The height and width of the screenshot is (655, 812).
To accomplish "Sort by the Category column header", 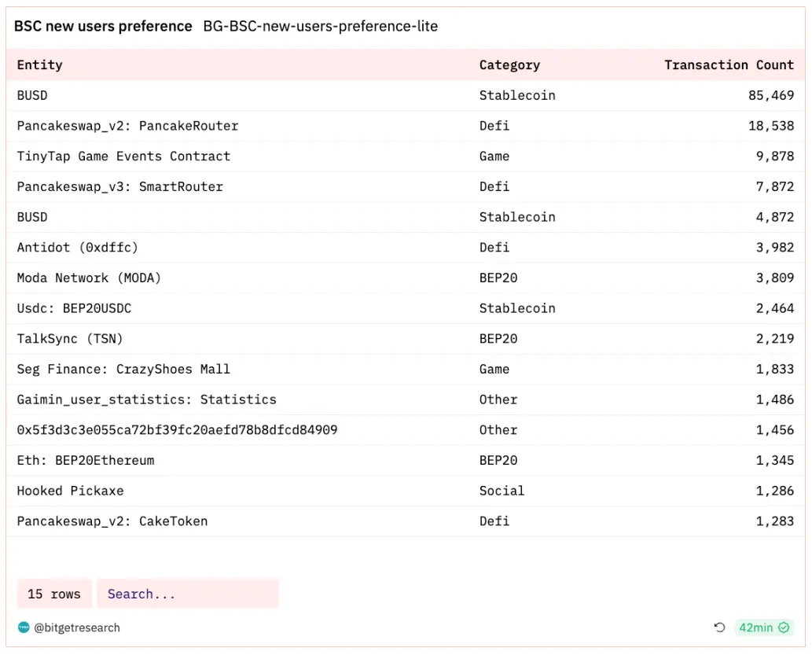I will click(x=509, y=65).
